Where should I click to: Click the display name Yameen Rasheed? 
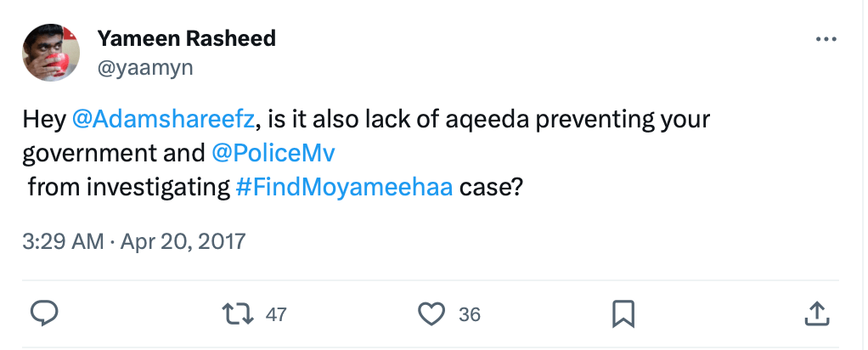tap(186, 38)
